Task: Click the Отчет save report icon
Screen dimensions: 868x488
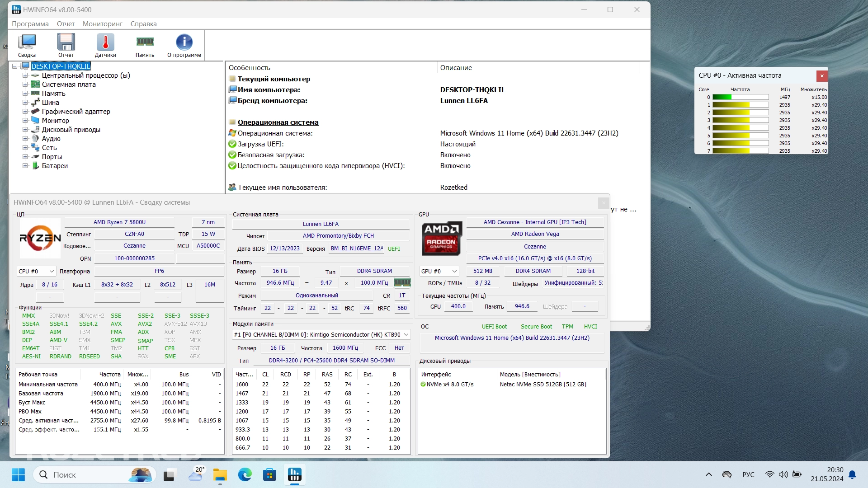Action: pyautogui.click(x=66, y=46)
